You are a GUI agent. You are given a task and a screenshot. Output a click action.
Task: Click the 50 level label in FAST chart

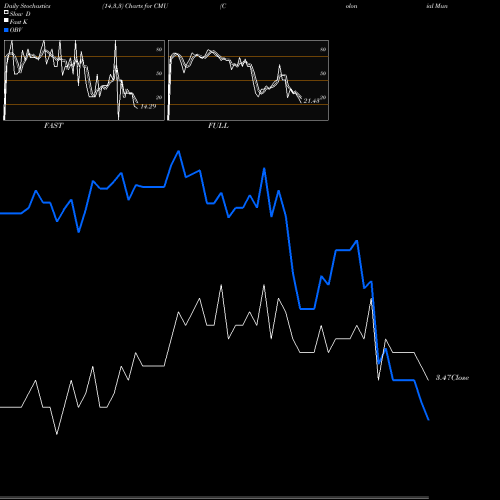point(159,73)
